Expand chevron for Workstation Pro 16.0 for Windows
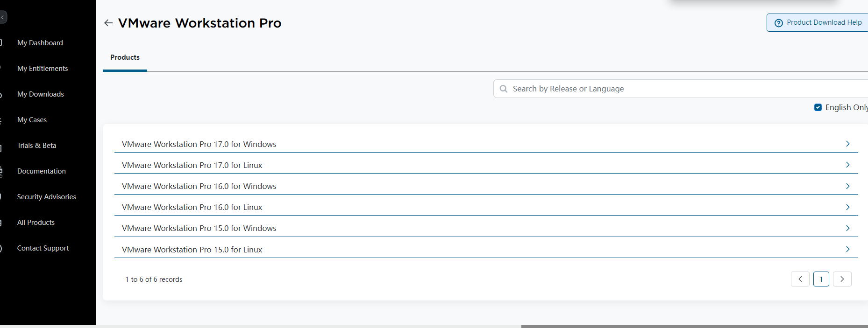 847,186
